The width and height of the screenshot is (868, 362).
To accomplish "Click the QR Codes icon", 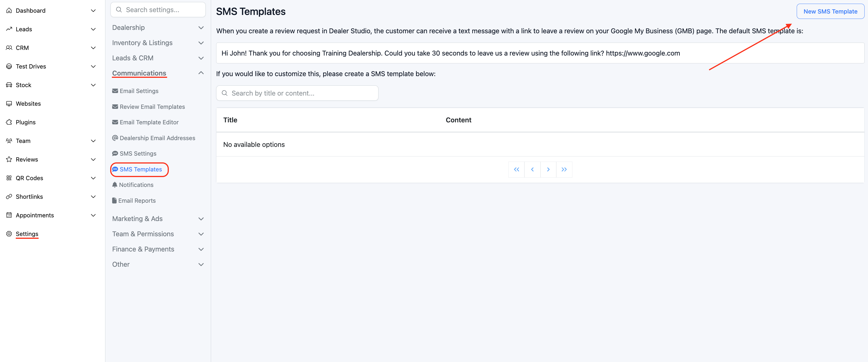I will (9, 178).
